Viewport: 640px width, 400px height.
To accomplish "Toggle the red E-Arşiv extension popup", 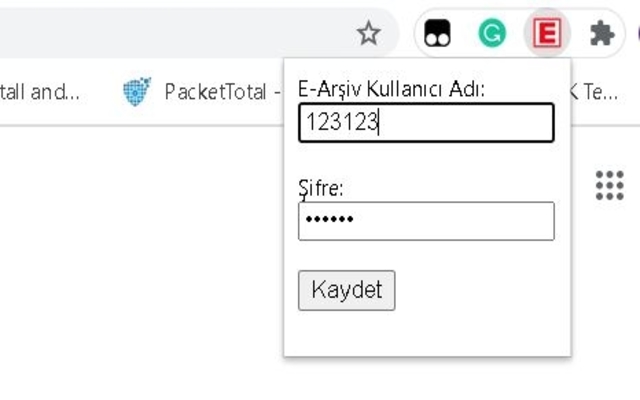I will 547,33.
